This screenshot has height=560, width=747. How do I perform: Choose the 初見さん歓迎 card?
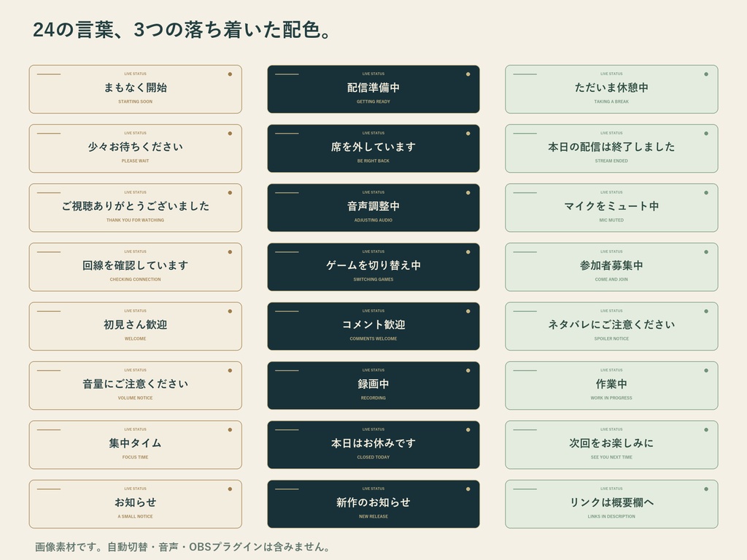point(135,326)
